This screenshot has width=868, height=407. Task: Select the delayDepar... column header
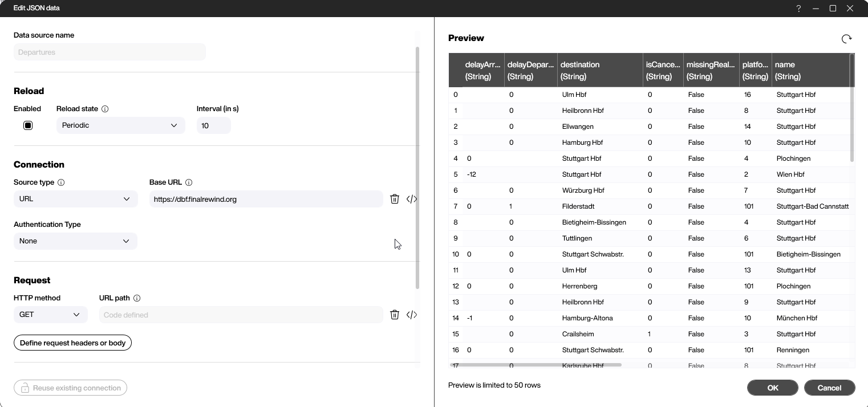[530, 70]
